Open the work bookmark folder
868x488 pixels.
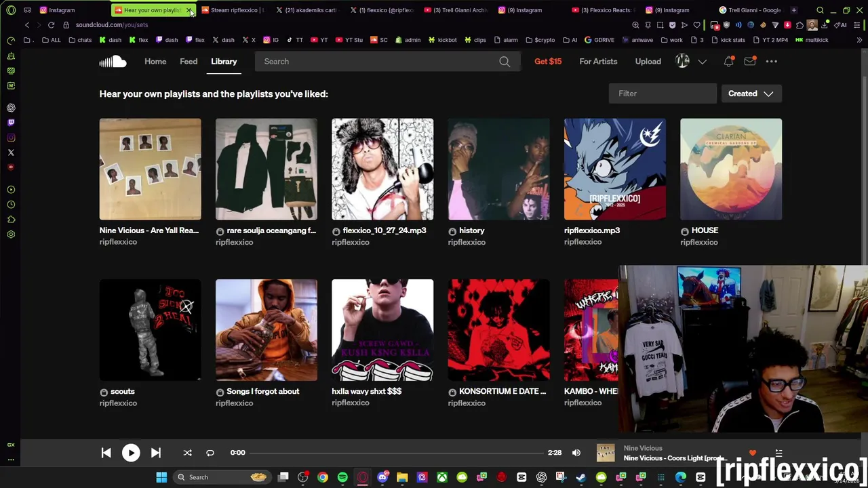[x=671, y=40]
